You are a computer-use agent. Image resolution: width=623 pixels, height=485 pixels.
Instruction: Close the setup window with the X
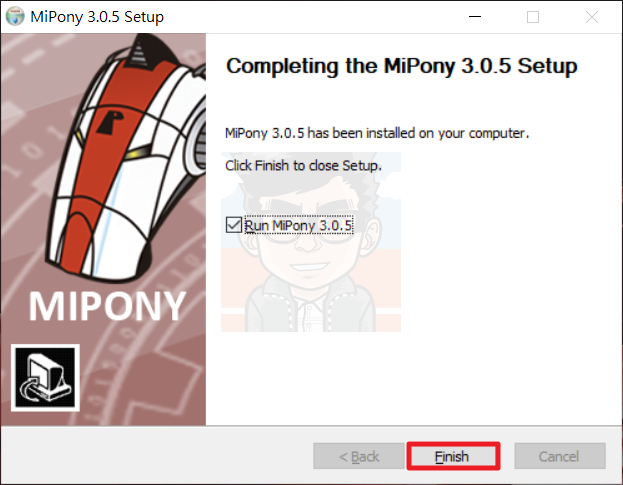(592, 17)
